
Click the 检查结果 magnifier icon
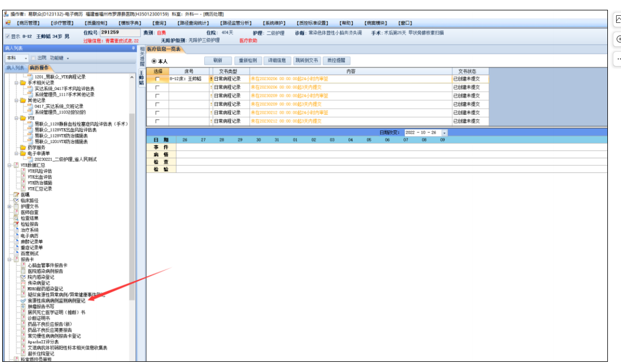click(16, 218)
